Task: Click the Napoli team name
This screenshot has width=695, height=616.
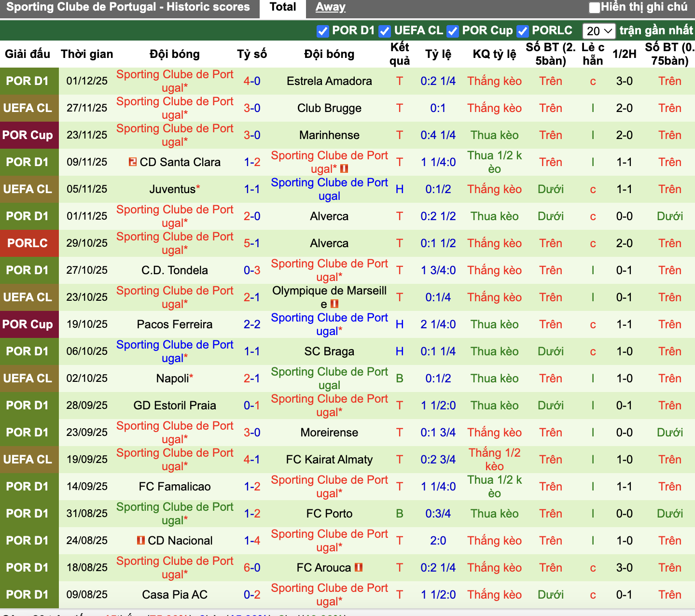Action: (172, 378)
